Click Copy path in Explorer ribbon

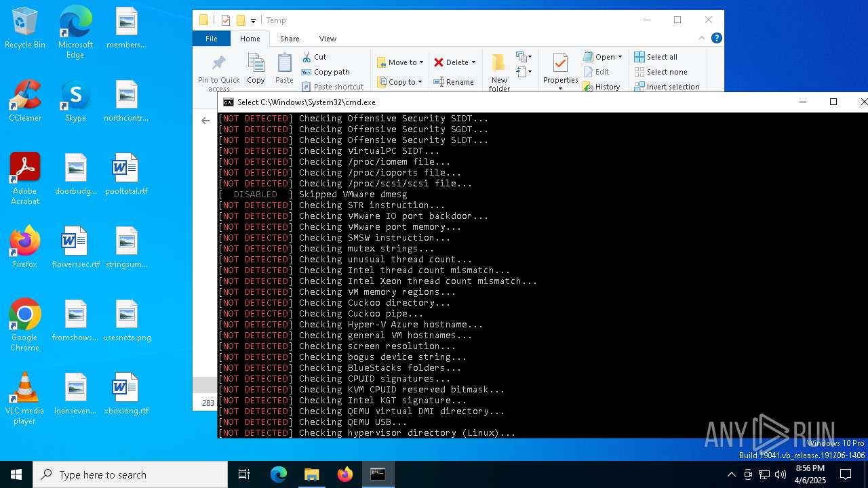coord(325,72)
